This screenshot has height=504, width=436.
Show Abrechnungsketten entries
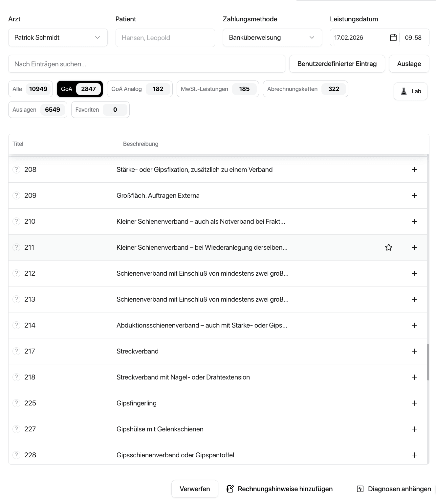306,89
